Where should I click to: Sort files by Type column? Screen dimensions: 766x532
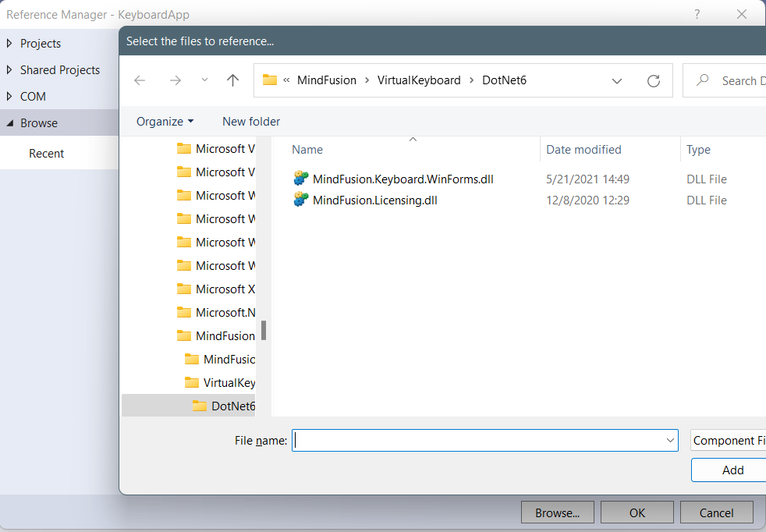pos(699,150)
